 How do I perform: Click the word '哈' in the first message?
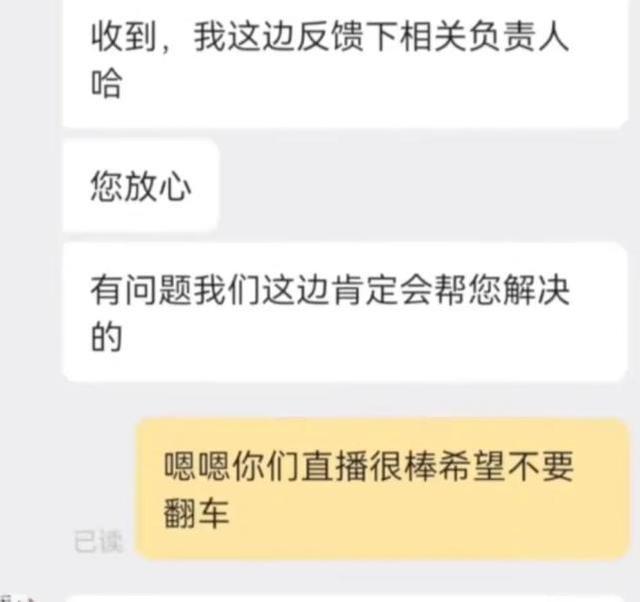tap(106, 84)
